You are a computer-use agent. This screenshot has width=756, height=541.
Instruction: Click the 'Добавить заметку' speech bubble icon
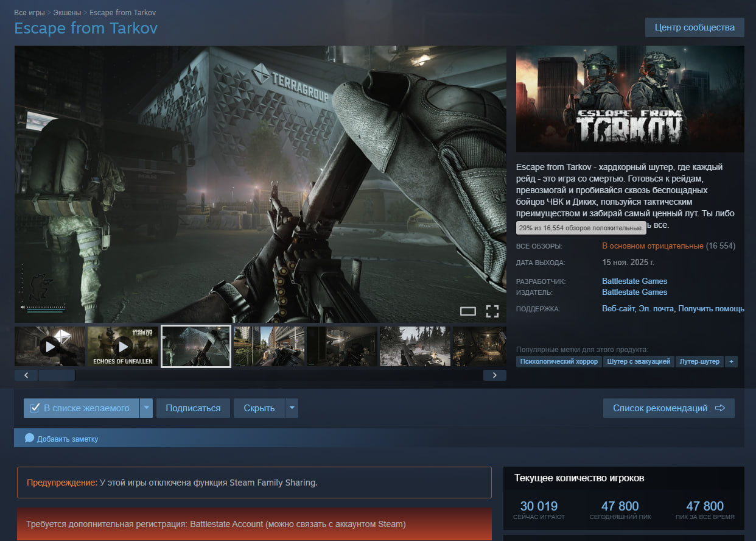pos(29,438)
